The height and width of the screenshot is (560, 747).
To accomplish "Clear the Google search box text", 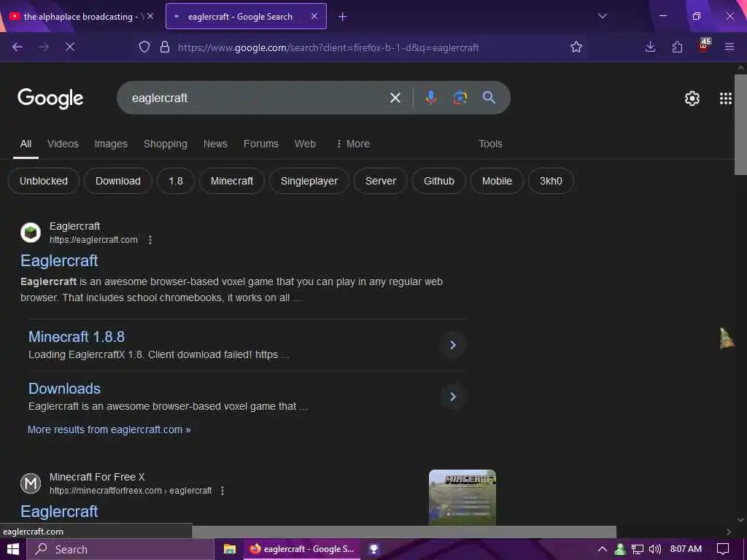I will (x=395, y=98).
